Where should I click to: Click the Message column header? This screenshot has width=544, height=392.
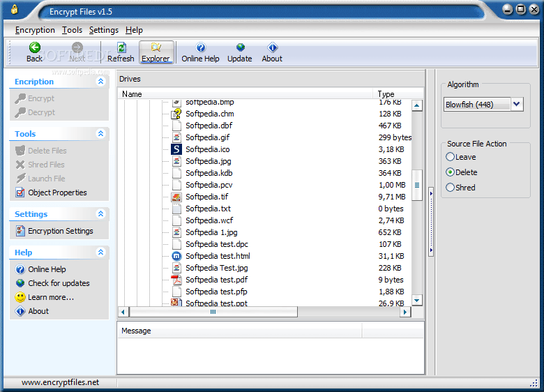point(240,331)
